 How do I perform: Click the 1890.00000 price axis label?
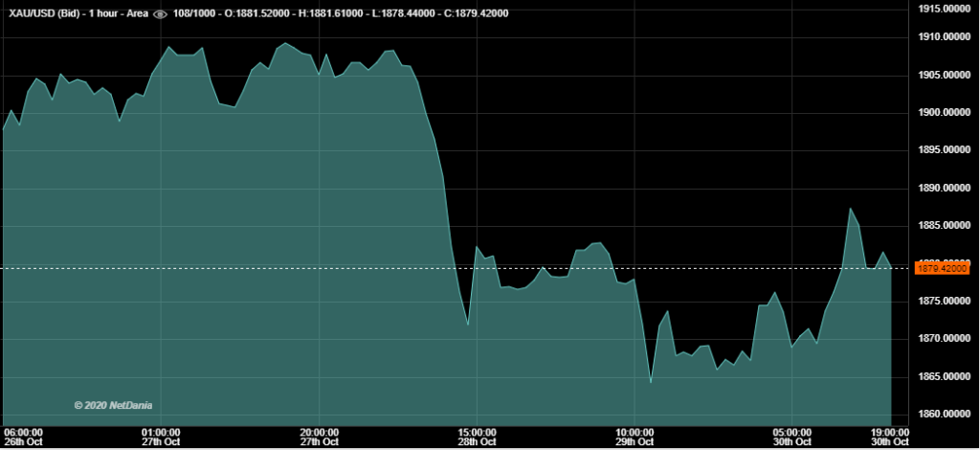(x=943, y=188)
